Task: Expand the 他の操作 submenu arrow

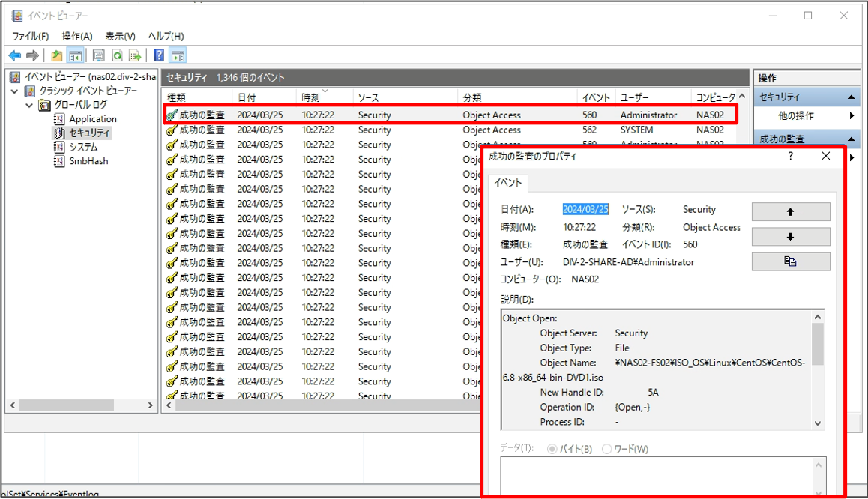Action: click(852, 116)
